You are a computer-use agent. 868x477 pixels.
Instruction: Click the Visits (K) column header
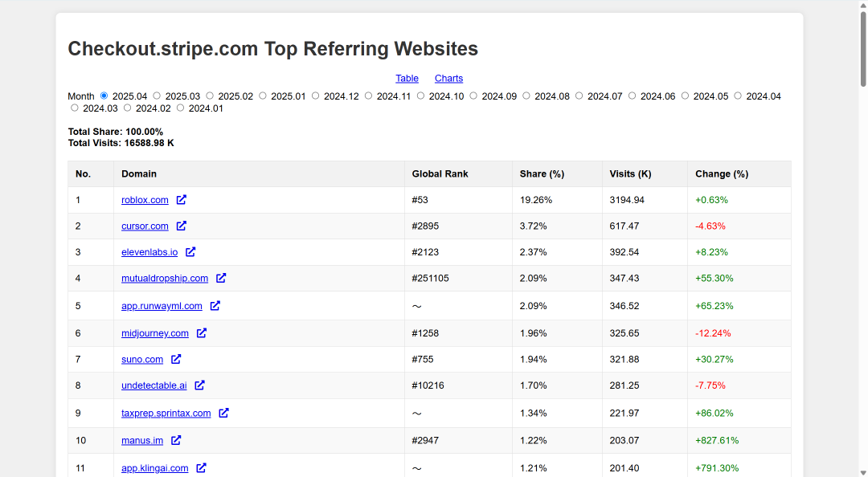click(x=645, y=173)
